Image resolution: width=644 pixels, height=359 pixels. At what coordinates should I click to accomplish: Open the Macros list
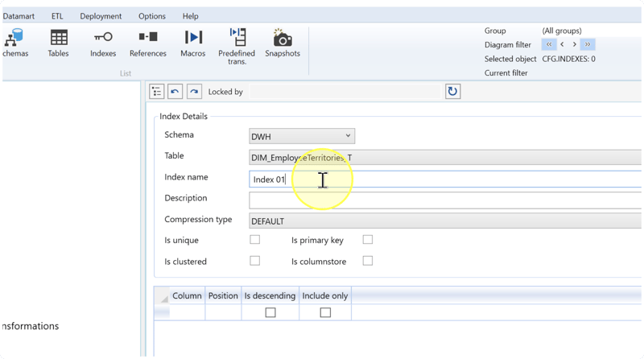point(193,43)
